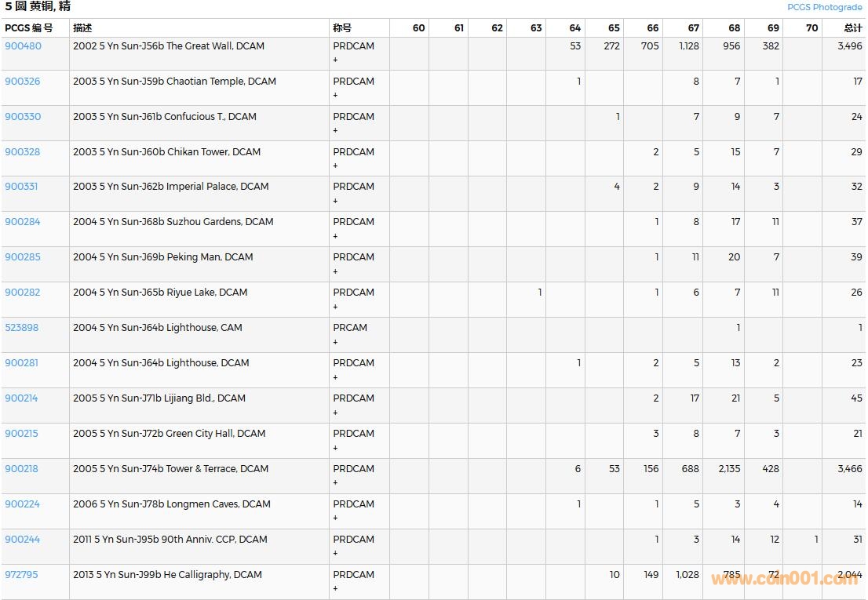Click the 总计 column header
This screenshot has height=600, width=868.
pyautogui.click(x=852, y=28)
